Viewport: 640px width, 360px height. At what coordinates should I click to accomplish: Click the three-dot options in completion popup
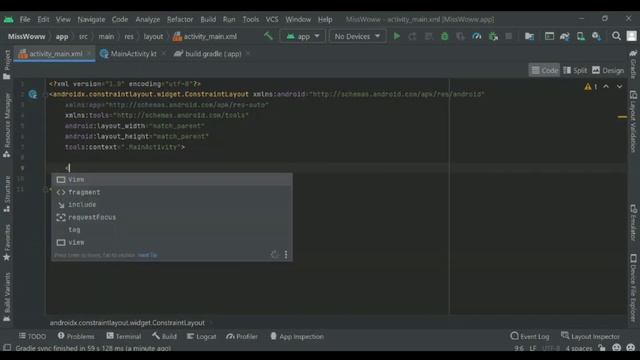tap(286, 255)
